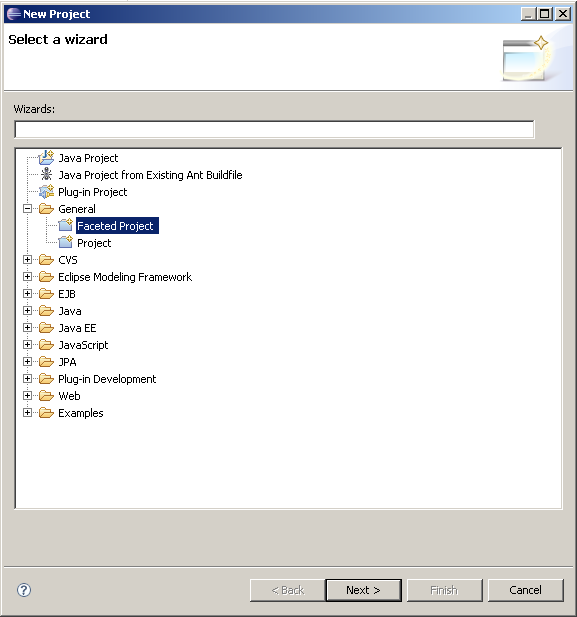The width and height of the screenshot is (577, 617).
Task: Click the Eclipse Modeling Framework folder icon
Action: click(46, 277)
